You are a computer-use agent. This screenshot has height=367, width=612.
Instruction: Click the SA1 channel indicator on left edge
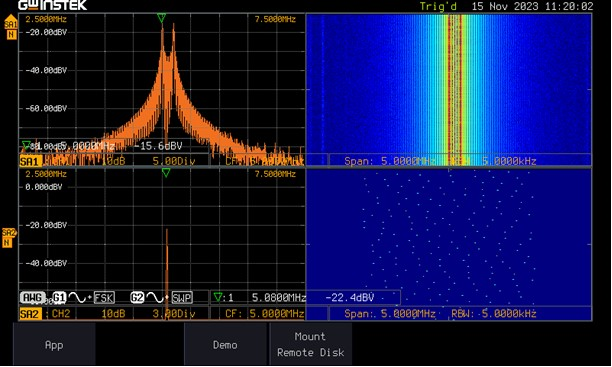(11, 27)
